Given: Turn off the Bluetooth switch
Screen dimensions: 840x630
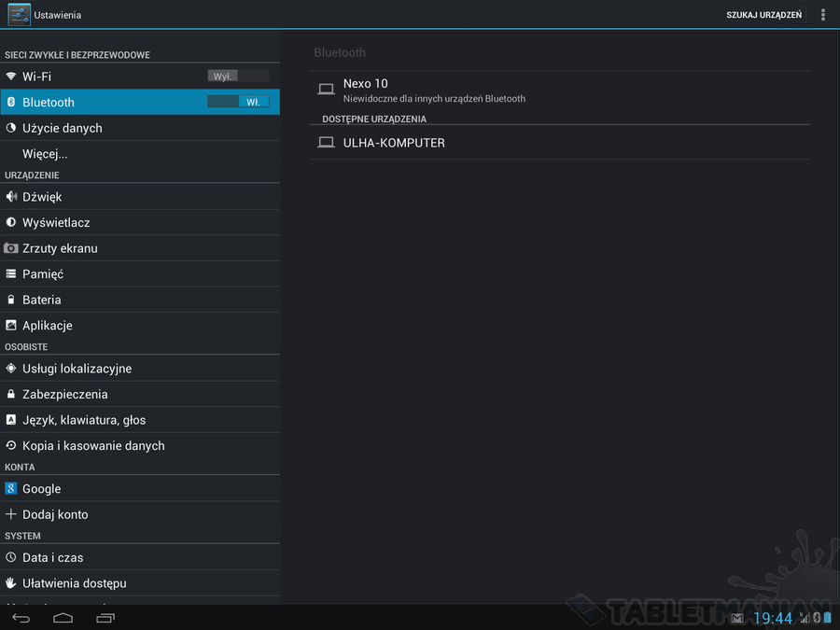Looking at the screenshot, I should pos(238,102).
